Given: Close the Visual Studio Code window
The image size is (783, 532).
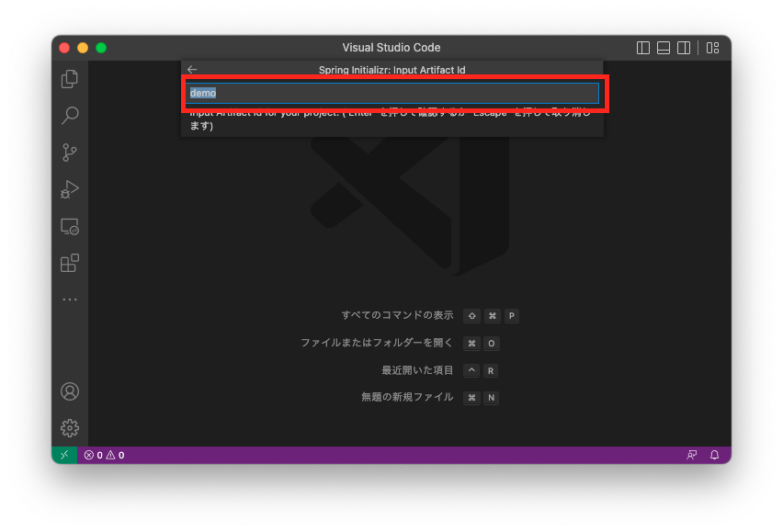Looking at the screenshot, I should [64, 48].
